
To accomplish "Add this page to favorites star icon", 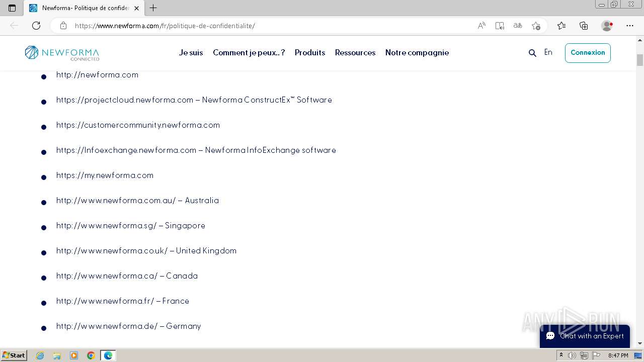I will [x=536, y=26].
